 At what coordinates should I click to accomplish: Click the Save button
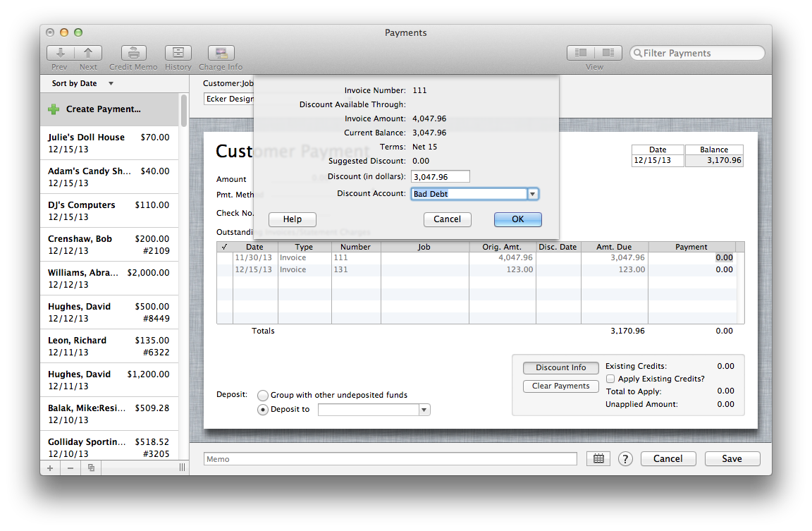[732, 458]
